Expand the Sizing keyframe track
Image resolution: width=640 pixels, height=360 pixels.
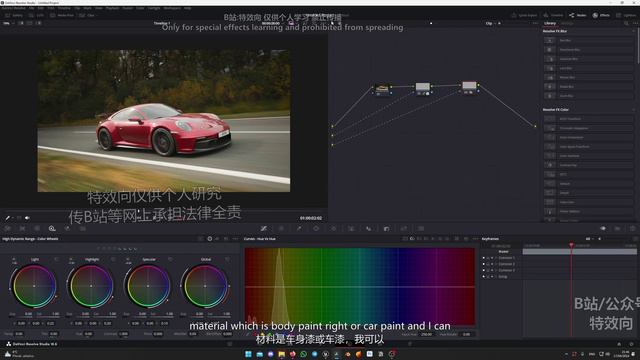click(x=496, y=276)
